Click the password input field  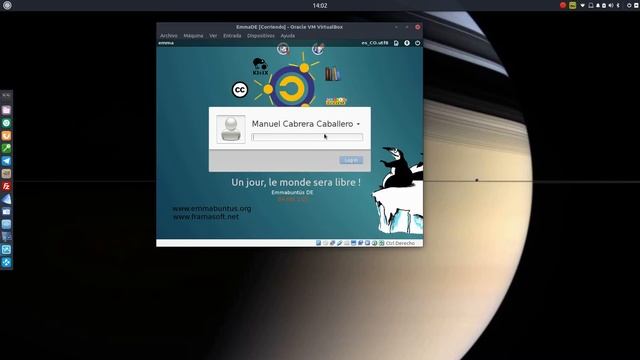coord(307,137)
